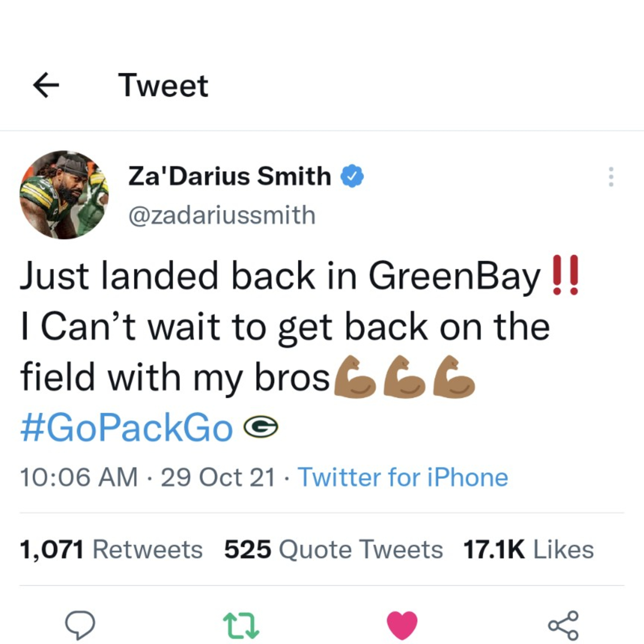Click the Za'Darius Smith display name
The width and height of the screenshot is (644, 644).
pyautogui.click(x=230, y=176)
